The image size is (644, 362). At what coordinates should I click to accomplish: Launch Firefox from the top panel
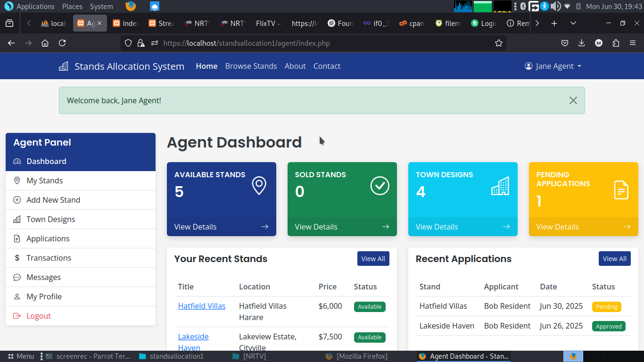click(131, 6)
